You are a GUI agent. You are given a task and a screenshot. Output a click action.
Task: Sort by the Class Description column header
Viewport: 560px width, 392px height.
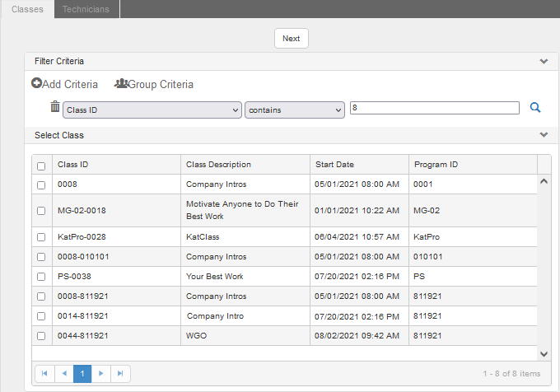click(x=245, y=165)
